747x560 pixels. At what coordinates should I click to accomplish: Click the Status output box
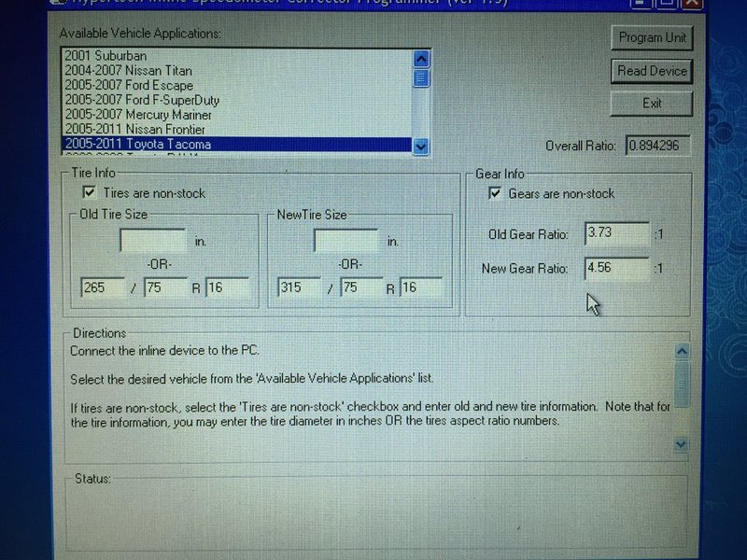click(376, 513)
